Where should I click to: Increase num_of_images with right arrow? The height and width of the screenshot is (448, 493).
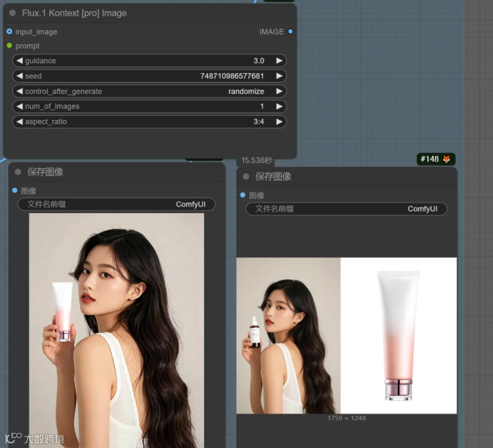pos(279,106)
